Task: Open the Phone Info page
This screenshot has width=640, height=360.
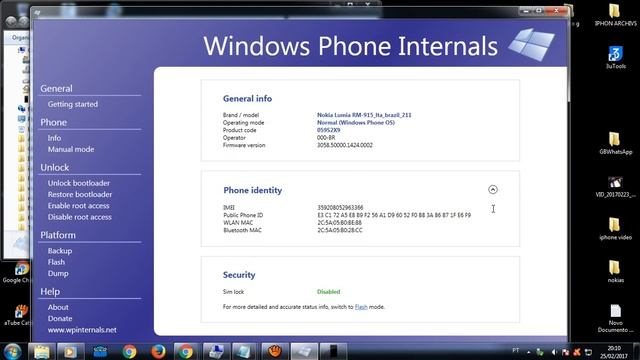Action: pos(54,138)
